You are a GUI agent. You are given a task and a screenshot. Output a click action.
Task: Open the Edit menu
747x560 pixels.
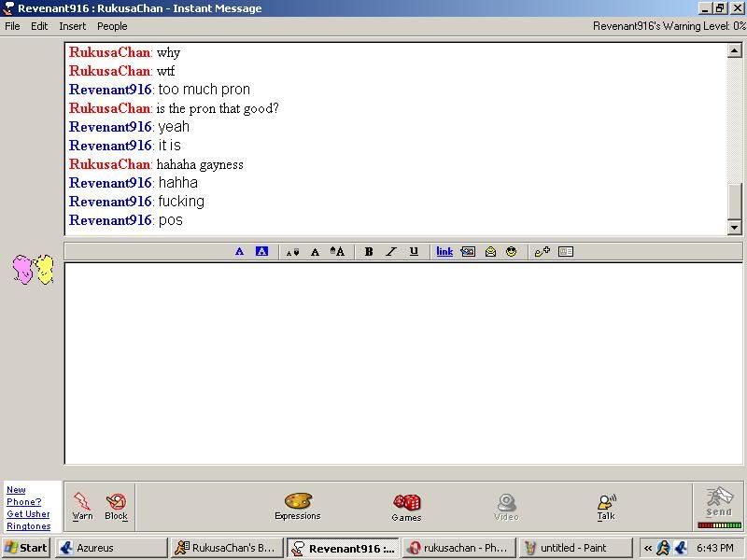[39, 26]
